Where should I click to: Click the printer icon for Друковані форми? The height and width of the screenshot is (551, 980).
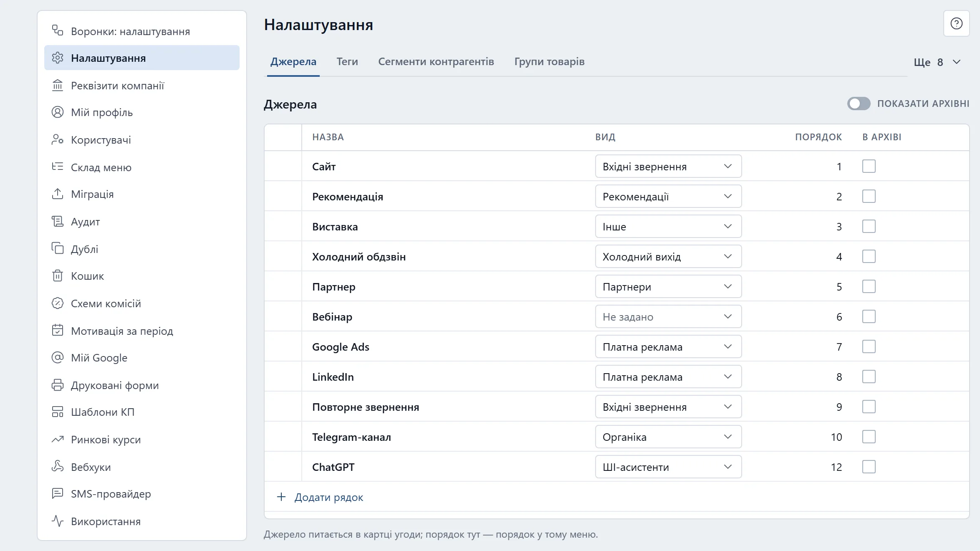click(x=58, y=385)
